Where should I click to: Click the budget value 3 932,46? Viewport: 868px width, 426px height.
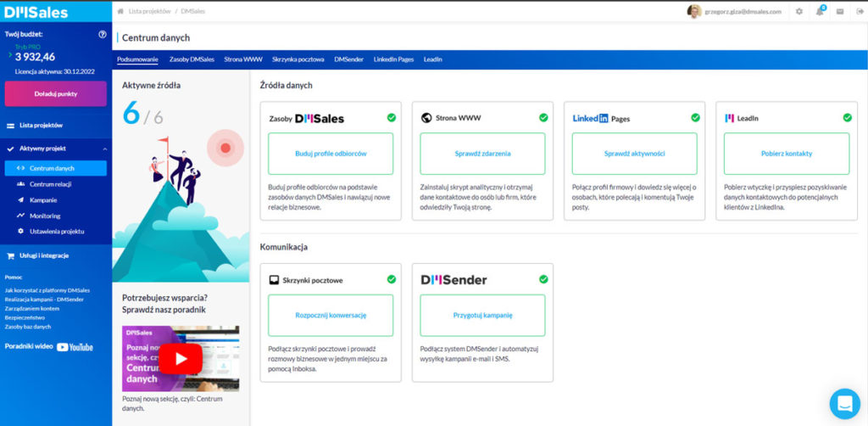[35, 57]
